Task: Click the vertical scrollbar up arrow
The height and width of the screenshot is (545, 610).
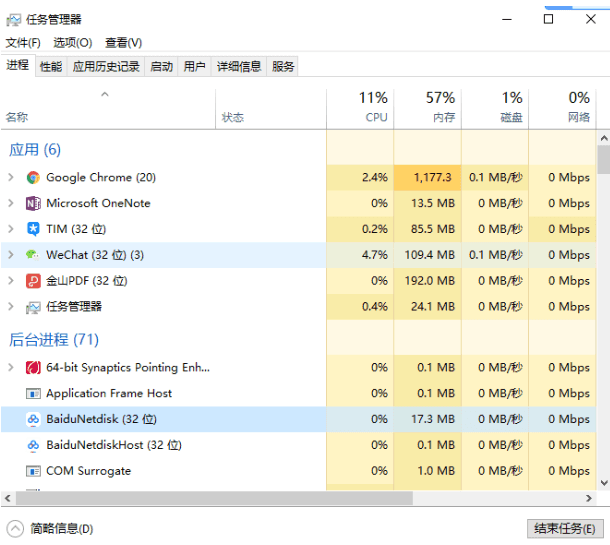Action: [603, 138]
